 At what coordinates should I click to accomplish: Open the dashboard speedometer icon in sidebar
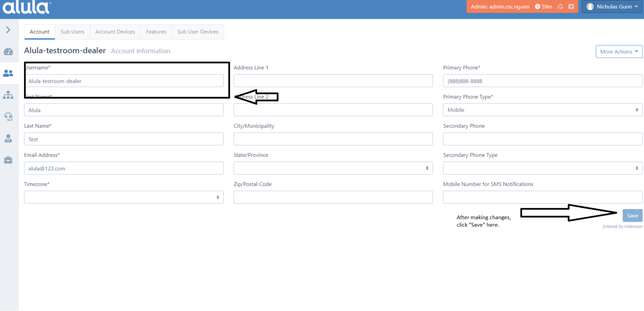pyautogui.click(x=9, y=52)
